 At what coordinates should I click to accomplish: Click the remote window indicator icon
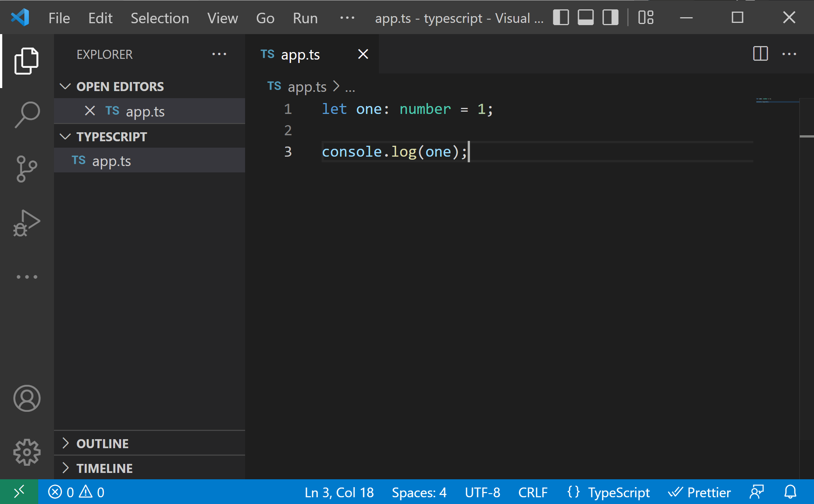coord(19,492)
